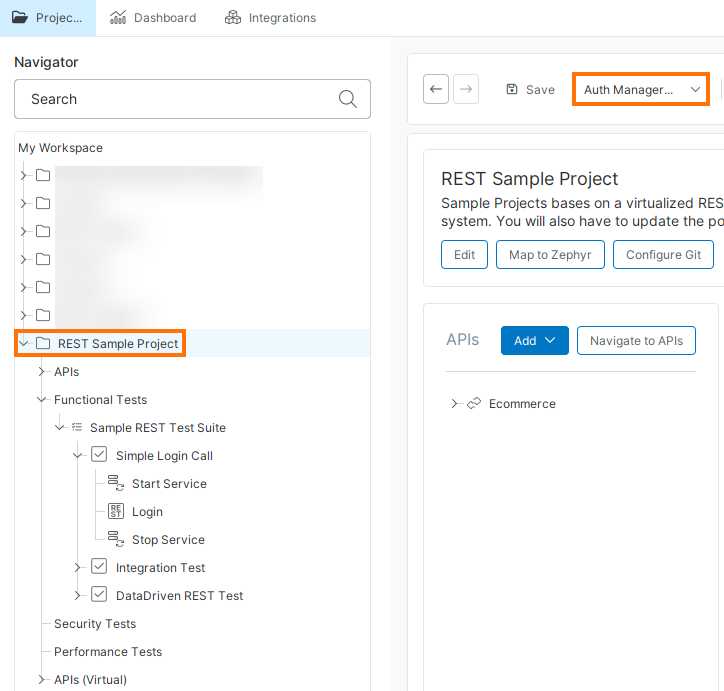Click the Navigate to APIs button
The width and height of the screenshot is (724, 691).
point(636,341)
